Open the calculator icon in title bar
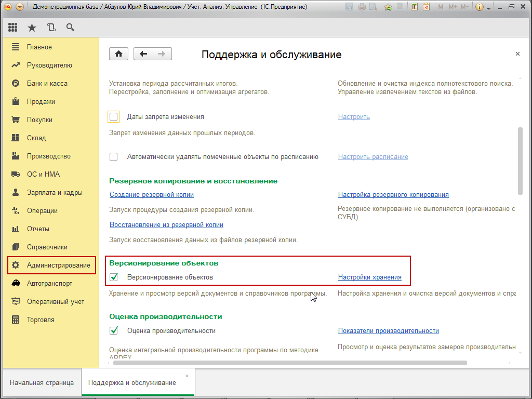Image resolution: width=532 pixels, height=399 pixels. point(414,7)
